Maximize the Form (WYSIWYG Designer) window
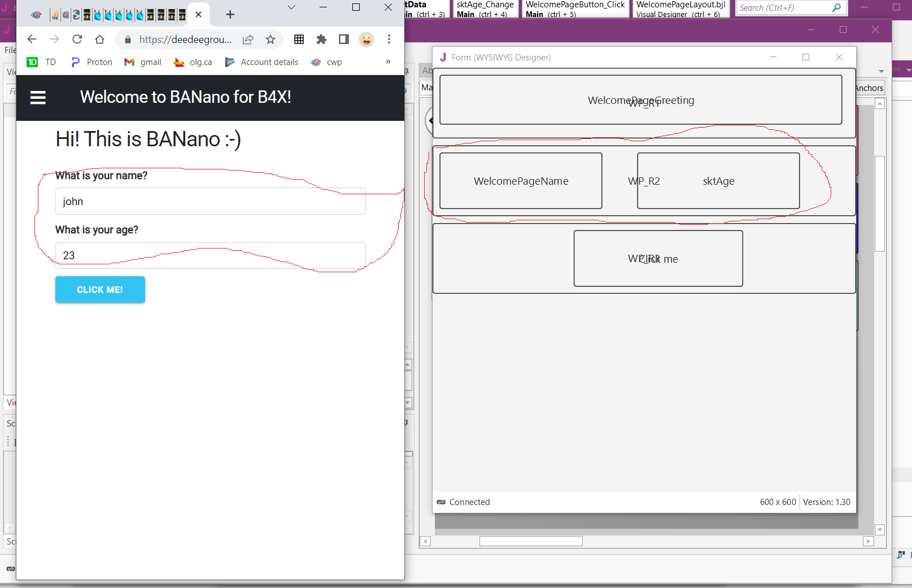The height and width of the screenshot is (588, 912). coord(806,57)
